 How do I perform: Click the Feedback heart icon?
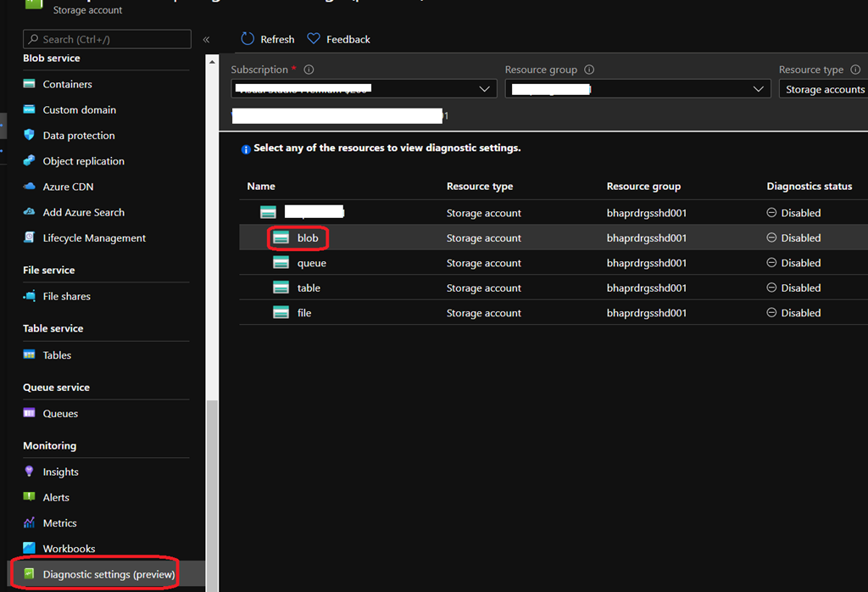tap(314, 39)
